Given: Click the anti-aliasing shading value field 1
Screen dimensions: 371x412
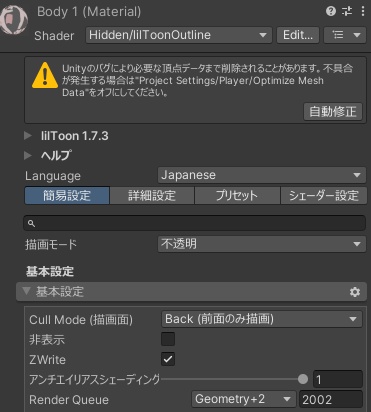Looking at the screenshot, I should pos(338,379).
